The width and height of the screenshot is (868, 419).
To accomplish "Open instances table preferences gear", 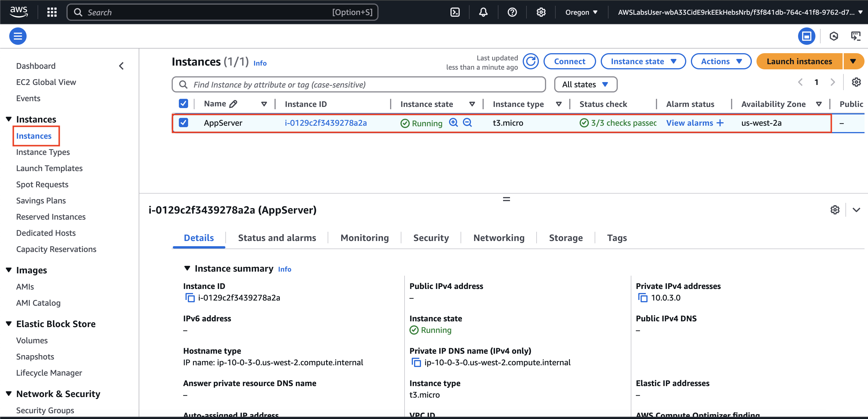I will pos(856,82).
